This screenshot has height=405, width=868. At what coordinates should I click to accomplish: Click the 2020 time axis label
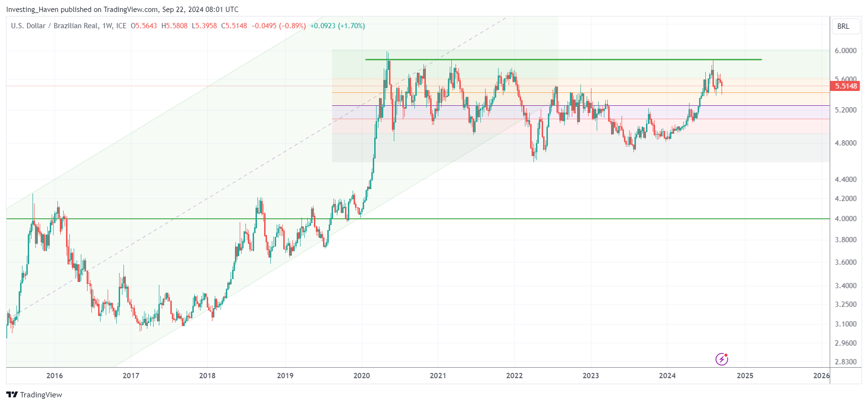(x=362, y=375)
